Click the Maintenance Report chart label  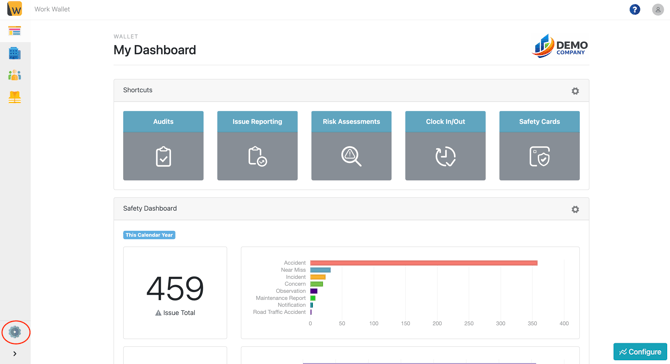click(x=281, y=298)
